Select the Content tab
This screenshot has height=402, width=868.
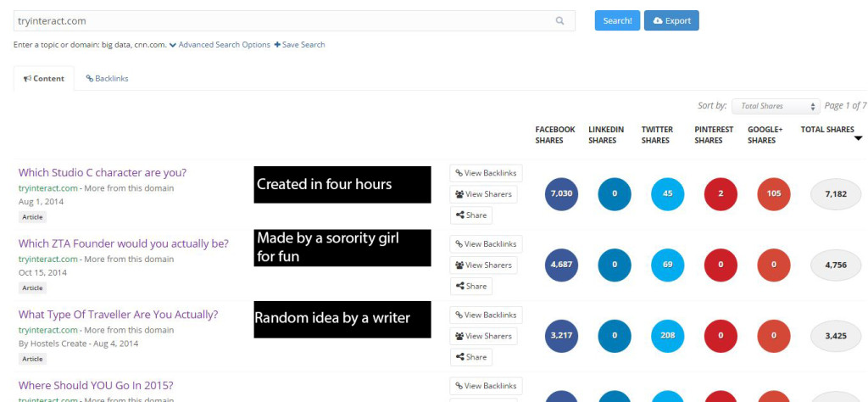coord(44,79)
